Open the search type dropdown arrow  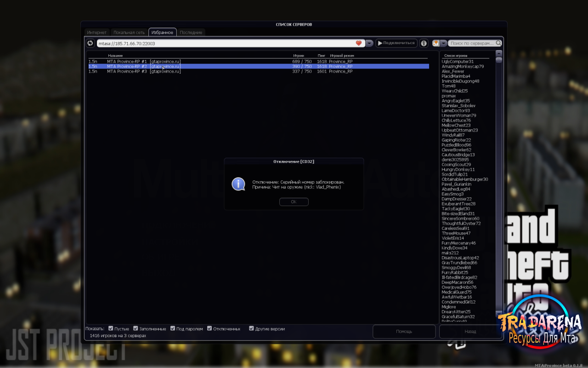point(443,43)
